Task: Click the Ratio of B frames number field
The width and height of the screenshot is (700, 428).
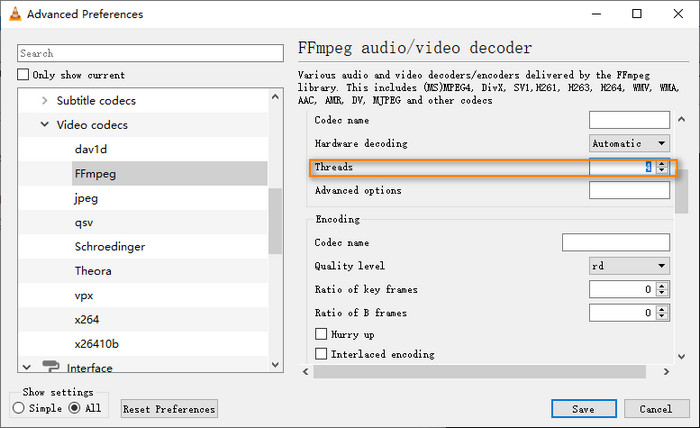Action: [623, 312]
